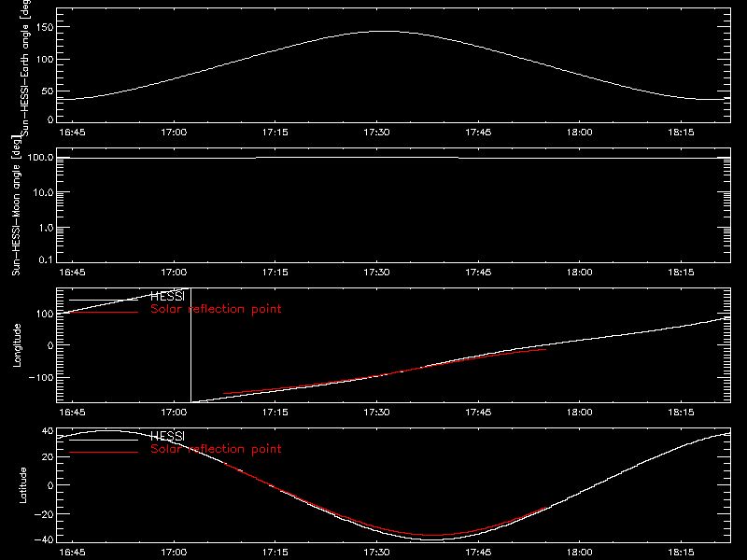Screen dimensions: 747x560
Task: Click the 17:45 time label under the Moon angle plot
Action: click(x=478, y=273)
